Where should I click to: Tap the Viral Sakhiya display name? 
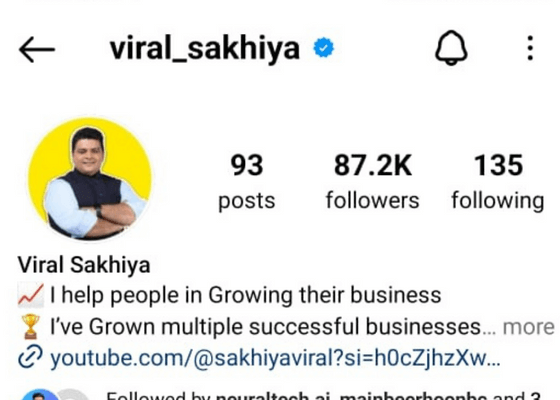(x=84, y=265)
